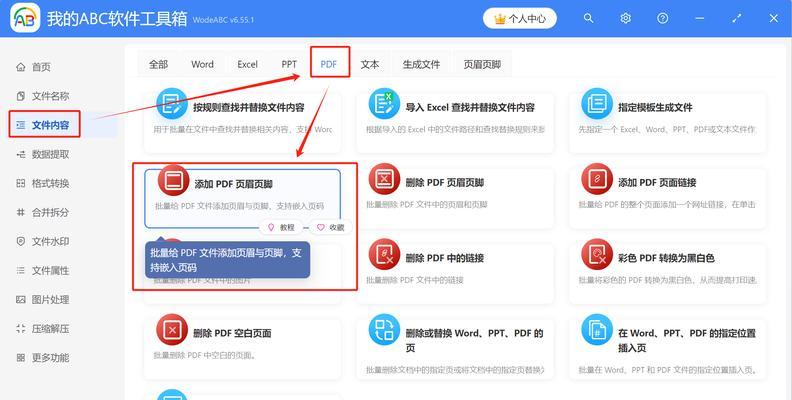Click the title 添加 PDF 页面链接
Image resolution: width=792 pixels, height=400 pixels.
click(657, 183)
